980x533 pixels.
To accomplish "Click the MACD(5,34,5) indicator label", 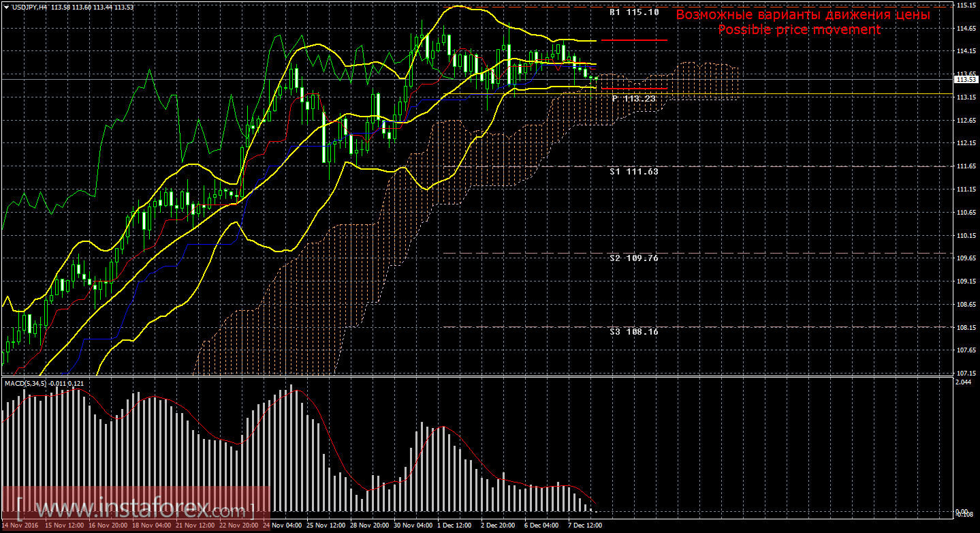I will pos(26,384).
